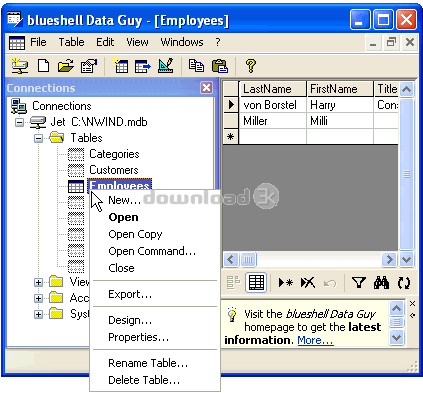This screenshot has width=423, height=393.
Task: Click the open folder toolbar icon
Action: click(66, 66)
